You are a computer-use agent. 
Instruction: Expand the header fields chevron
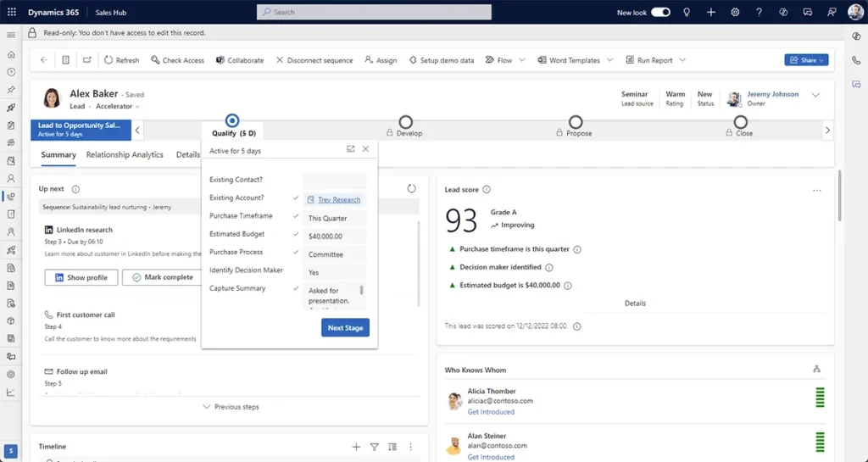(815, 95)
